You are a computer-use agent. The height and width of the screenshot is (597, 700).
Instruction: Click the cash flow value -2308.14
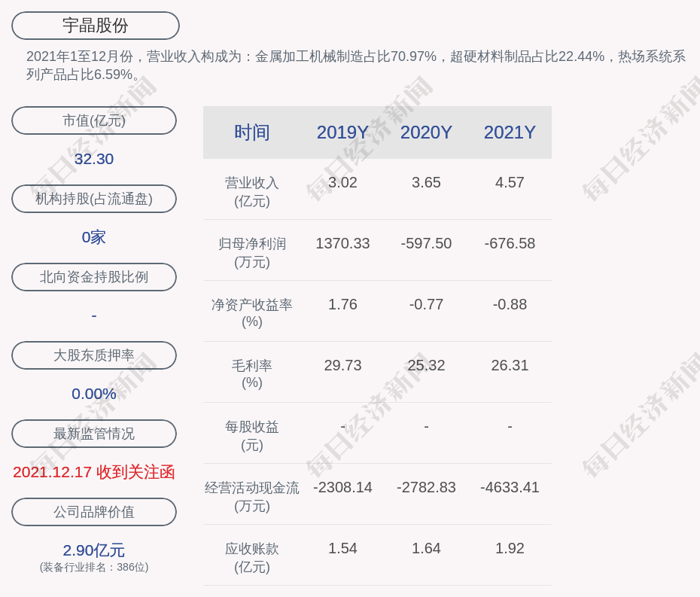[343, 487]
